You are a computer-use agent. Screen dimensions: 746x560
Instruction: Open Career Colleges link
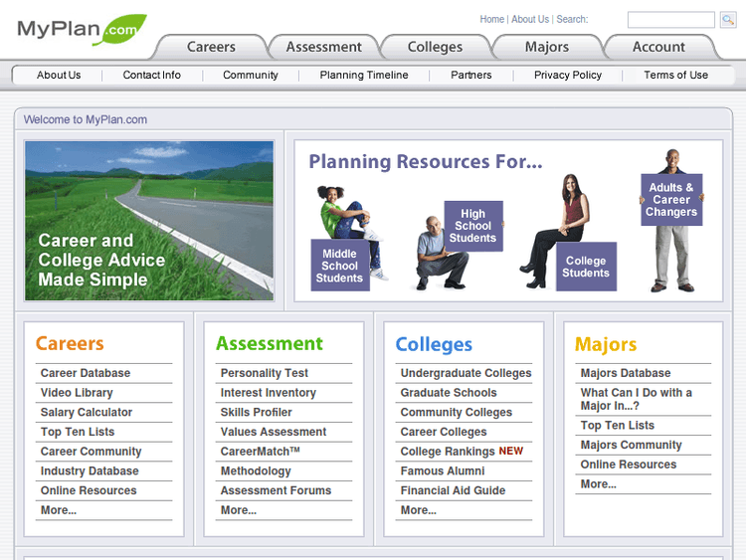click(x=444, y=432)
